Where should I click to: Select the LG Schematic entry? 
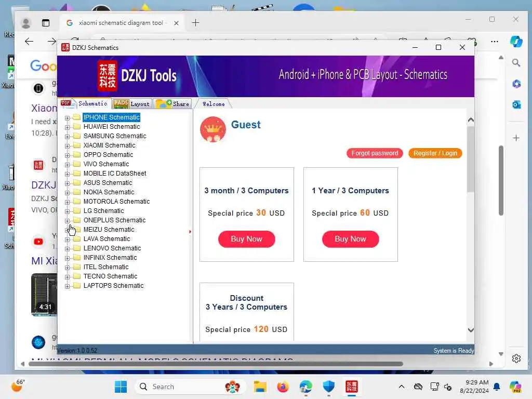pyautogui.click(x=104, y=211)
